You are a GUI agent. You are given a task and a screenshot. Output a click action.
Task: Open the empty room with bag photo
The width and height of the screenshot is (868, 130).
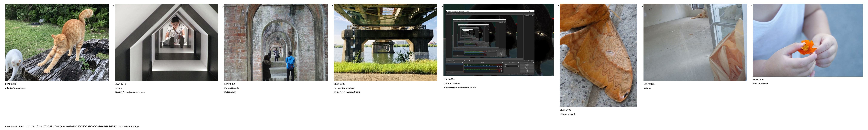click(x=695, y=42)
